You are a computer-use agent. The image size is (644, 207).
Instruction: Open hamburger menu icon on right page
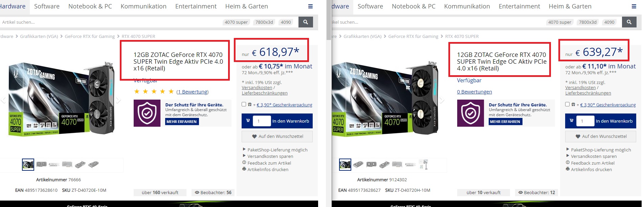[x=634, y=6]
